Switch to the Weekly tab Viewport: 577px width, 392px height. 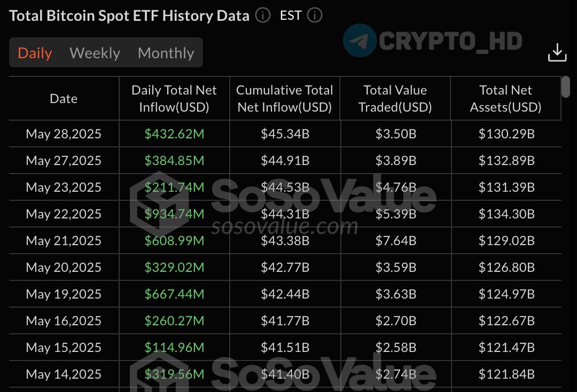click(95, 53)
